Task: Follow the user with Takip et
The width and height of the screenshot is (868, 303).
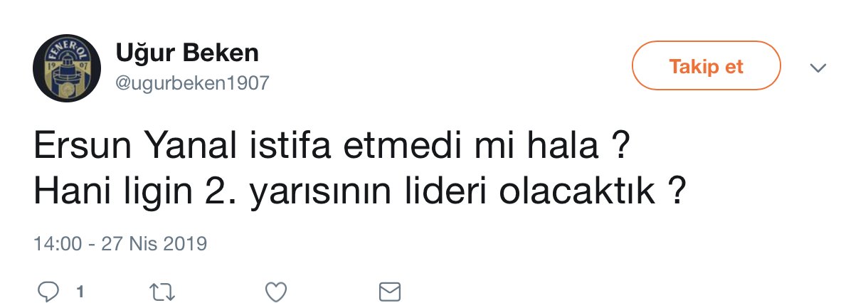Action: pyautogui.click(x=706, y=66)
